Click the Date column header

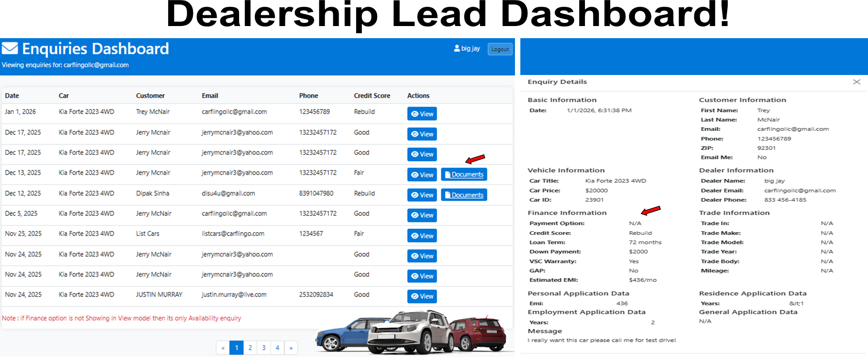click(x=12, y=96)
